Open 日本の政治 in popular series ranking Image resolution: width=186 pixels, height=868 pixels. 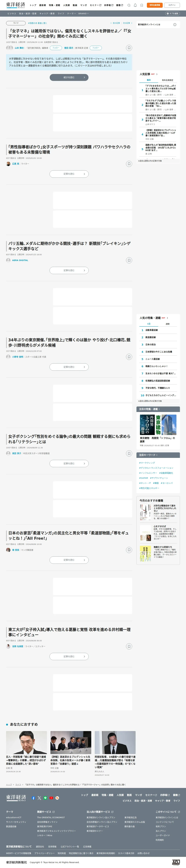[151, 344]
